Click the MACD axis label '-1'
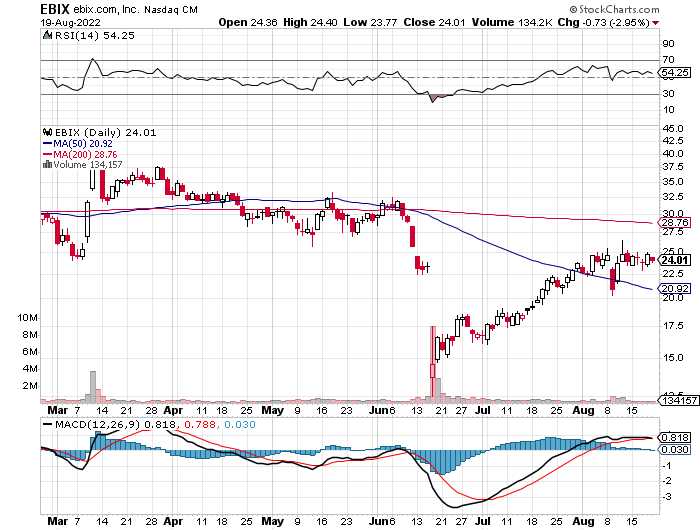 point(667,466)
